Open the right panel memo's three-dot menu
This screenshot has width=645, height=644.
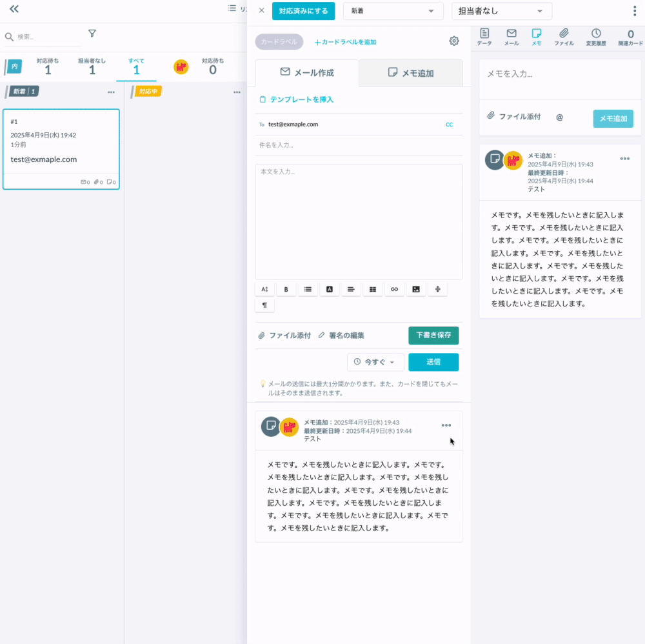[625, 159]
